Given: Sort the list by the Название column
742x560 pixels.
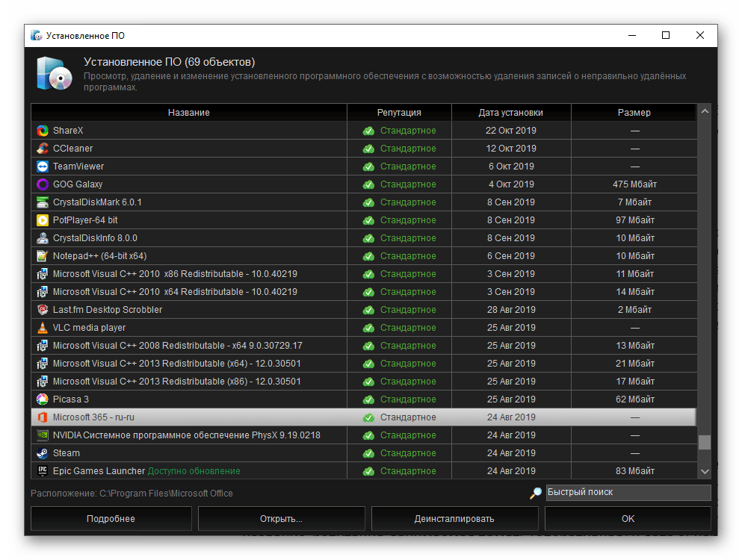Looking at the screenshot, I should point(189,113).
